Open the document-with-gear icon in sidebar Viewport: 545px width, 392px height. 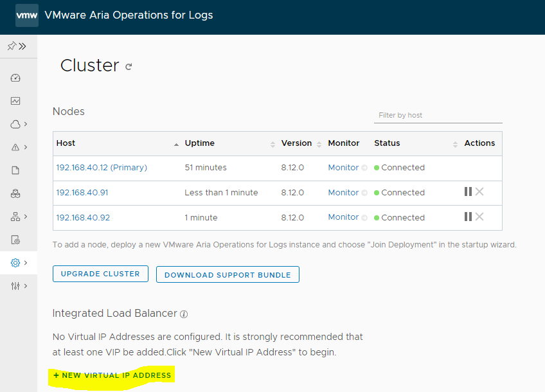point(16,240)
